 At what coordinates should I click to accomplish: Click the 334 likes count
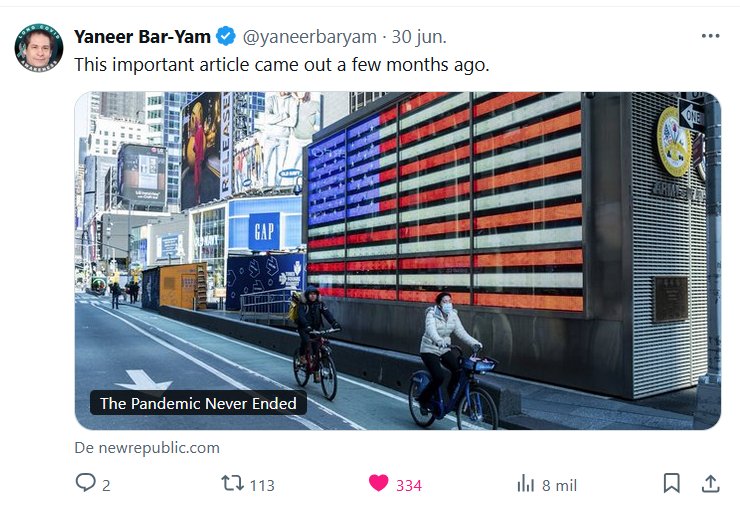tap(409, 485)
